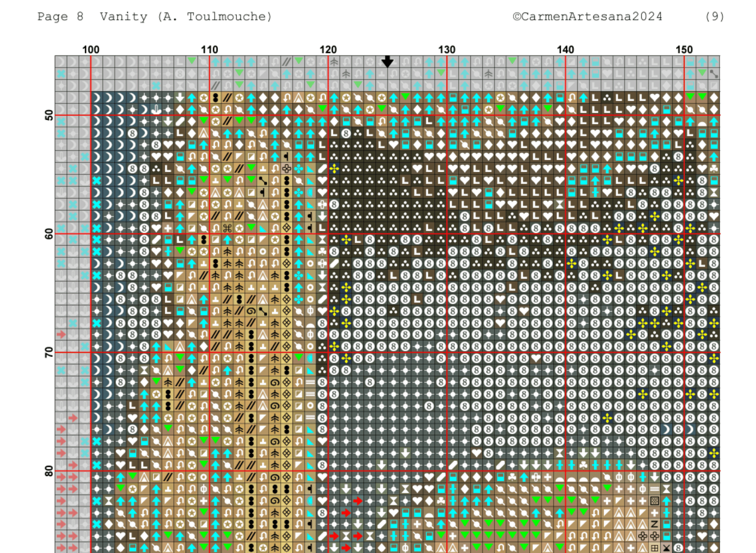Viewport: 756px width, 553px height.
Task: Select column label 140
Action: 565,49
